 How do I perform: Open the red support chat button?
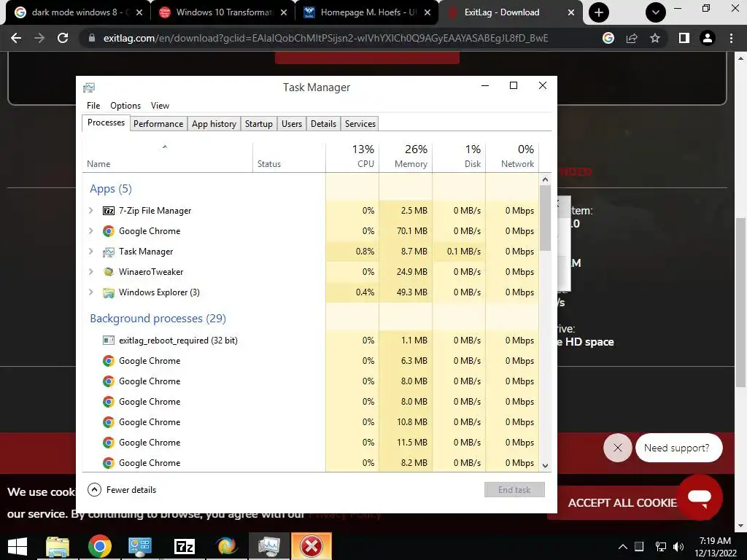click(x=700, y=497)
